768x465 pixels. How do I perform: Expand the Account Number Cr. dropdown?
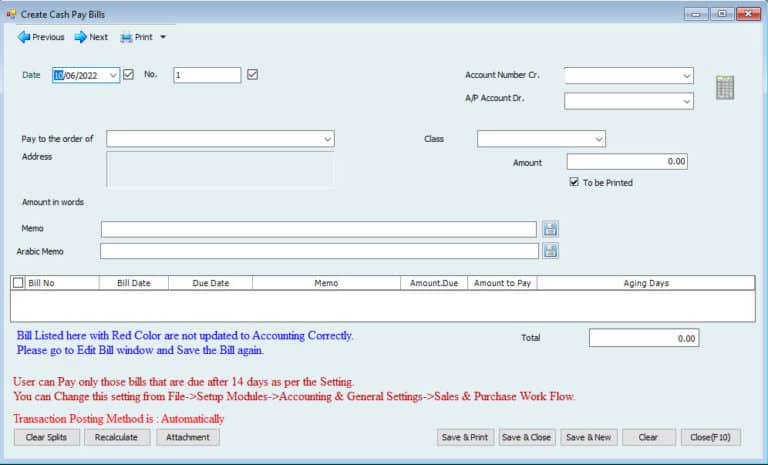pos(687,76)
